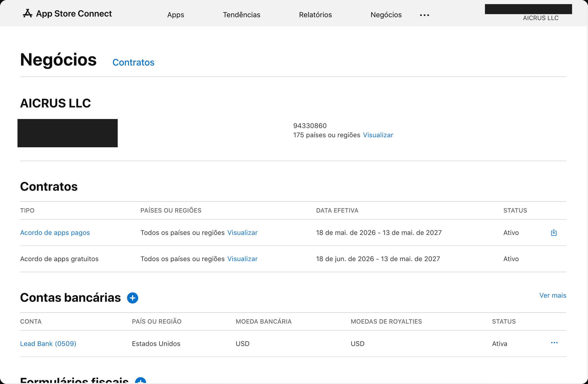Screen dimensions: 588x384
Task: Click the Negócios page heading
Action: pyautogui.click(x=58, y=60)
